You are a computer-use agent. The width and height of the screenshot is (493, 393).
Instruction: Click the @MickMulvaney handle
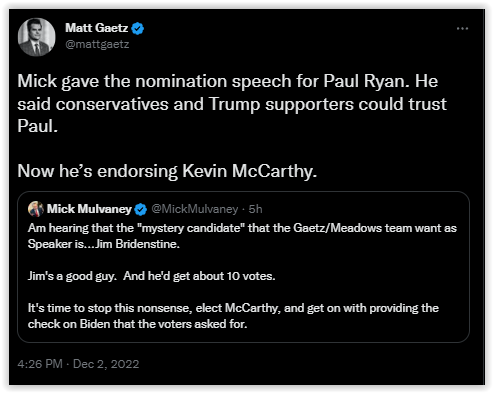(x=195, y=209)
